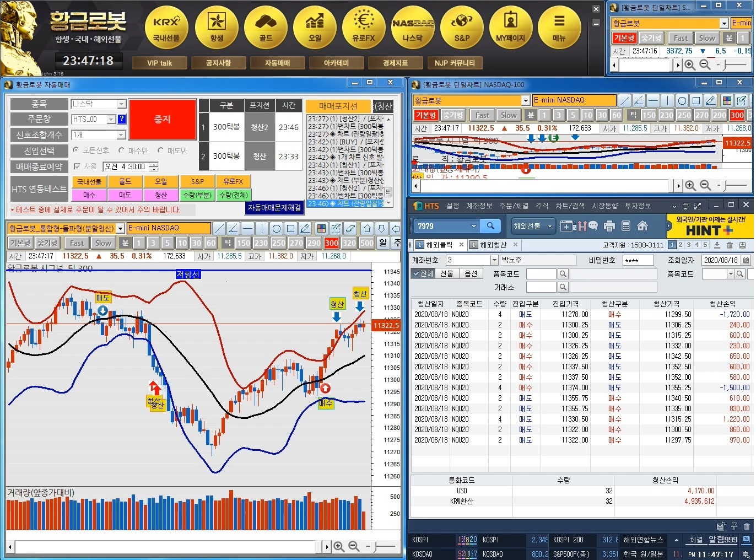Expand the 신호조합개수 dropdown
The width and height of the screenshot is (756, 560).
(122, 135)
